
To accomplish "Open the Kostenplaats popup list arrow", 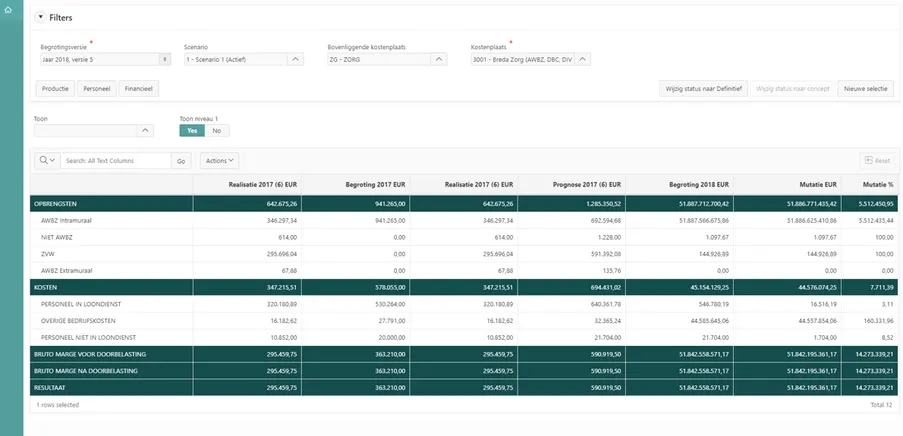I will click(x=583, y=60).
